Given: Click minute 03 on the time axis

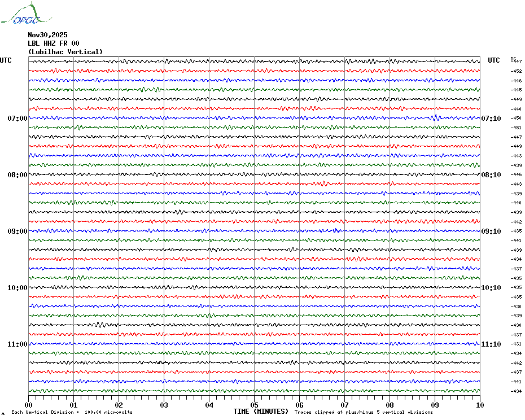Looking at the screenshot, I should pyautogui.click(x=164, y=405).
